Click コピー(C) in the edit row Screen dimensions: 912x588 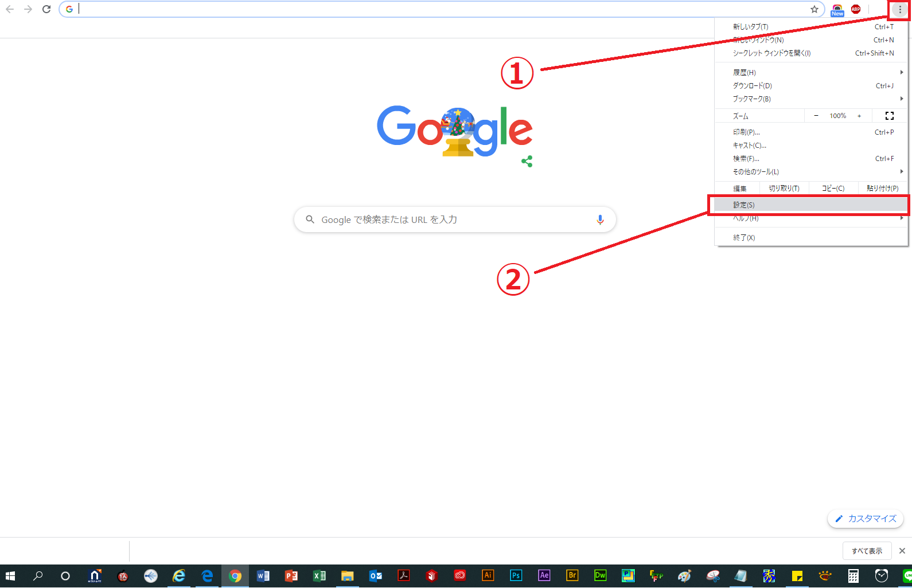click(x=833, y=189)
